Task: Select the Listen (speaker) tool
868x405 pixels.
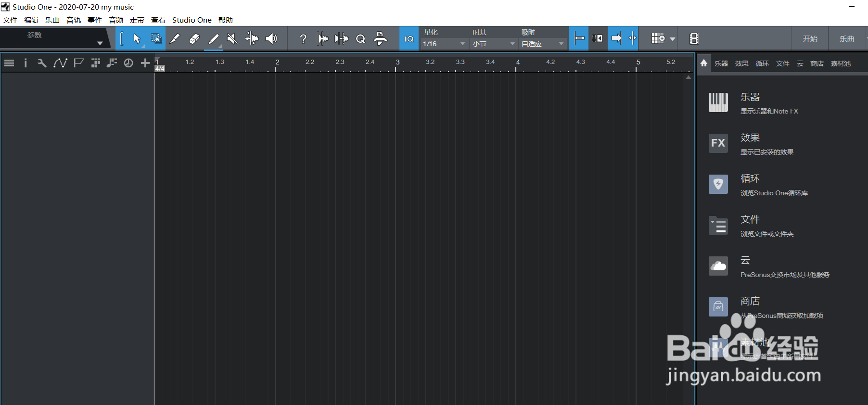Action: 271,38
